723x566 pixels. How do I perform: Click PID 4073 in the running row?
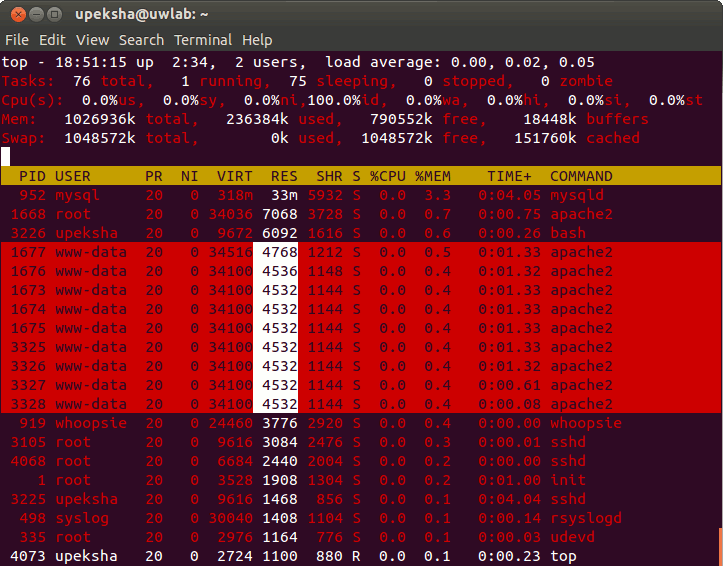point(28,556)
